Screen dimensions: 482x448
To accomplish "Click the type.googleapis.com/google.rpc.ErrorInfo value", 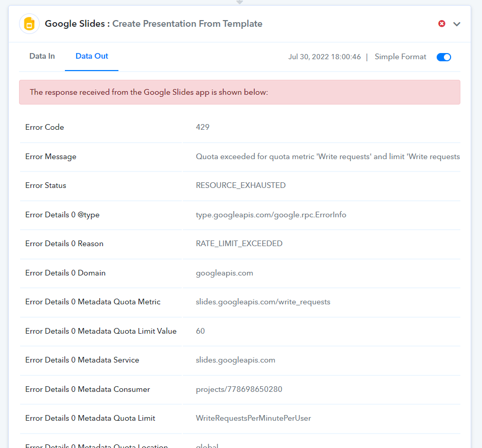I will coord(271,215).
